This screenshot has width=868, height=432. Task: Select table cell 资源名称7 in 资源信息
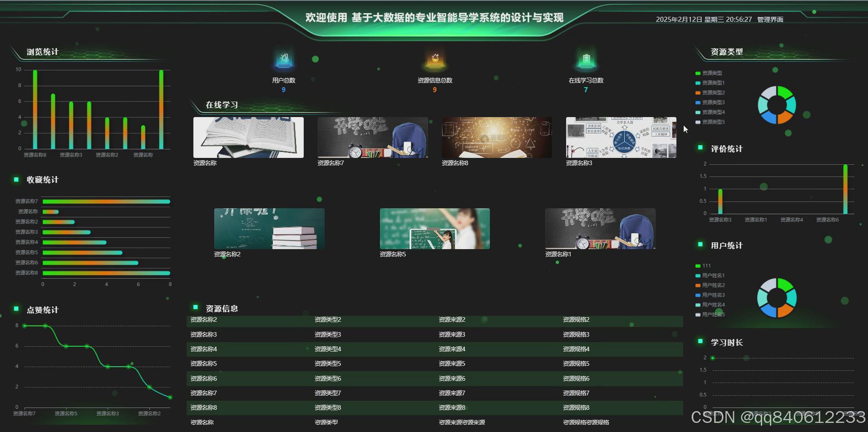203,393
